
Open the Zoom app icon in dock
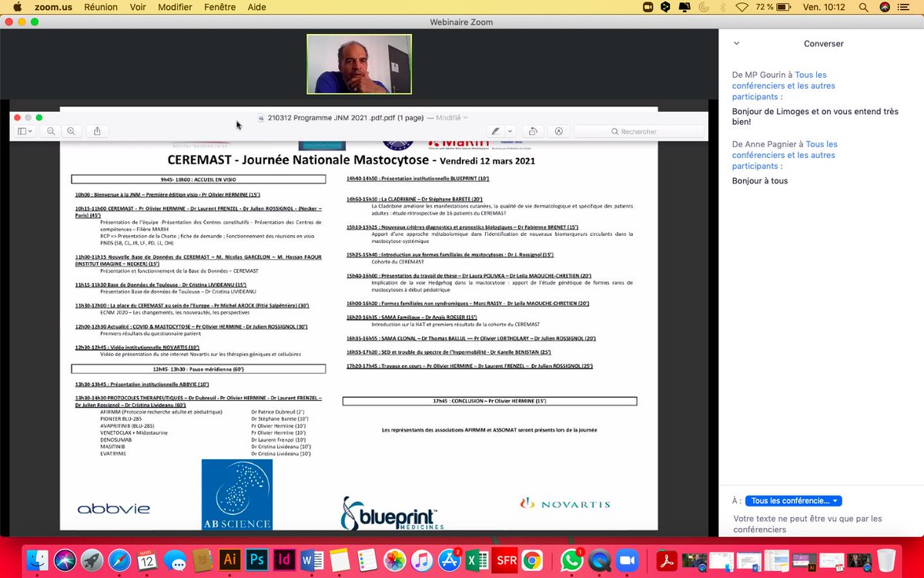628,560
